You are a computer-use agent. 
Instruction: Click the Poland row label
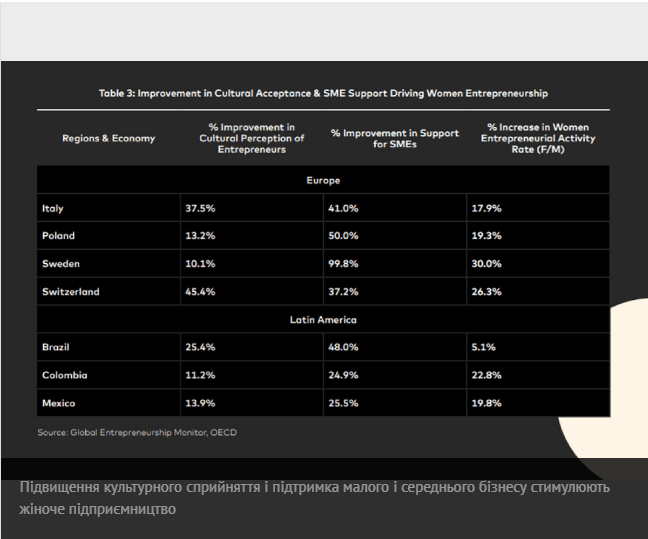coord(58,236)
